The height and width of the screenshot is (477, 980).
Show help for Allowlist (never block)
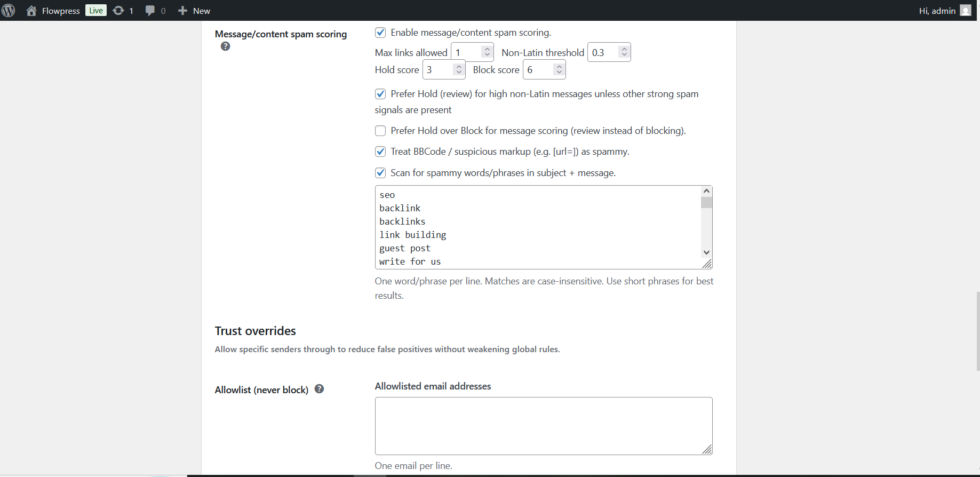tap(319, 389)
